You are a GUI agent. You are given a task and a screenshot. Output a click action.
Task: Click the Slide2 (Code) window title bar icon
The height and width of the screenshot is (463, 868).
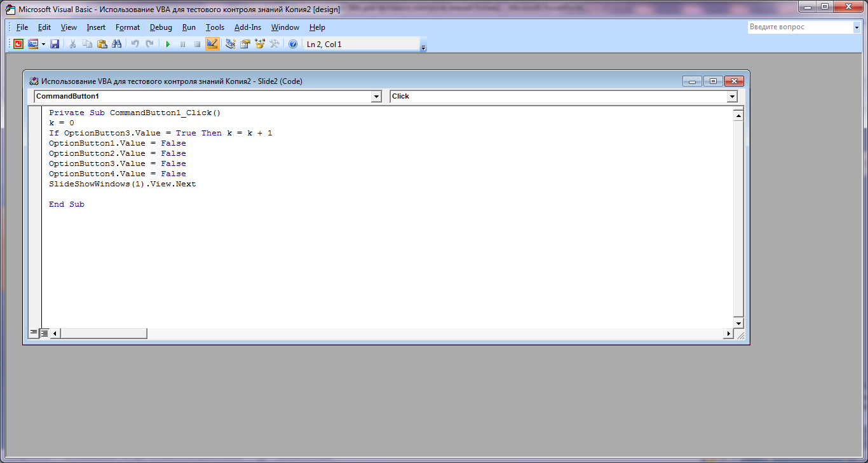tap(34, 81)
